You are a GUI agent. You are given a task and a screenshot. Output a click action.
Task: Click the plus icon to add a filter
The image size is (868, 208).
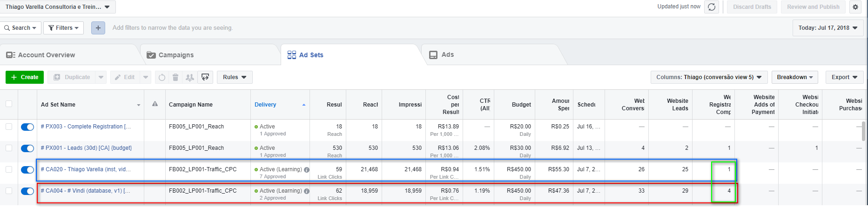98,28
